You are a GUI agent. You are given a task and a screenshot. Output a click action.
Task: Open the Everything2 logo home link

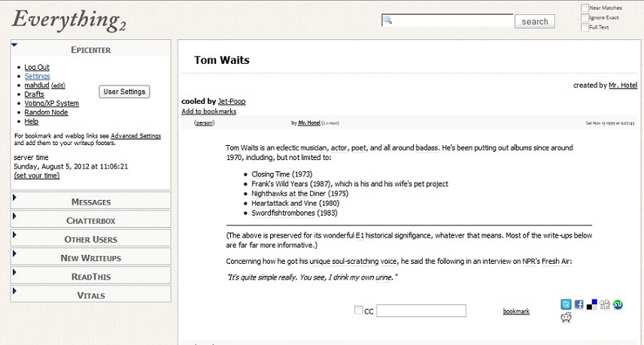[69, 20]
